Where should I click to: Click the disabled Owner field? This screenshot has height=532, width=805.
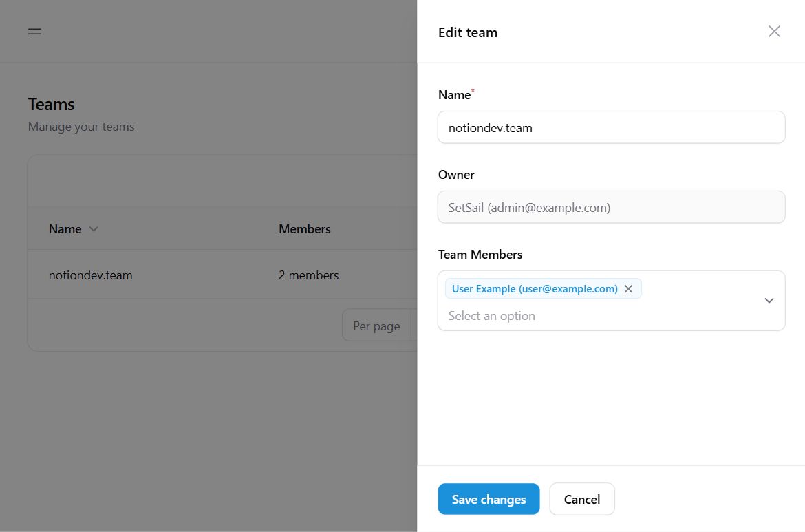point(611,207)
